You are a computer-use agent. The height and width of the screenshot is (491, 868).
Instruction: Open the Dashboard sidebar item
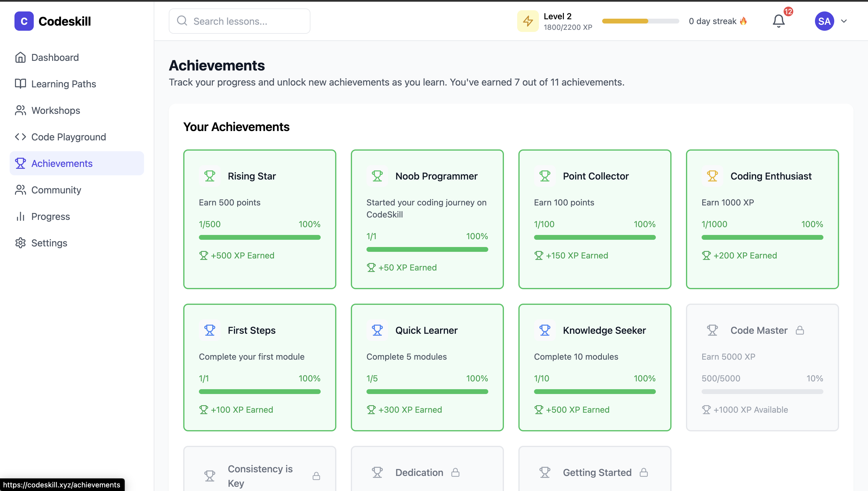click(55, 57)
